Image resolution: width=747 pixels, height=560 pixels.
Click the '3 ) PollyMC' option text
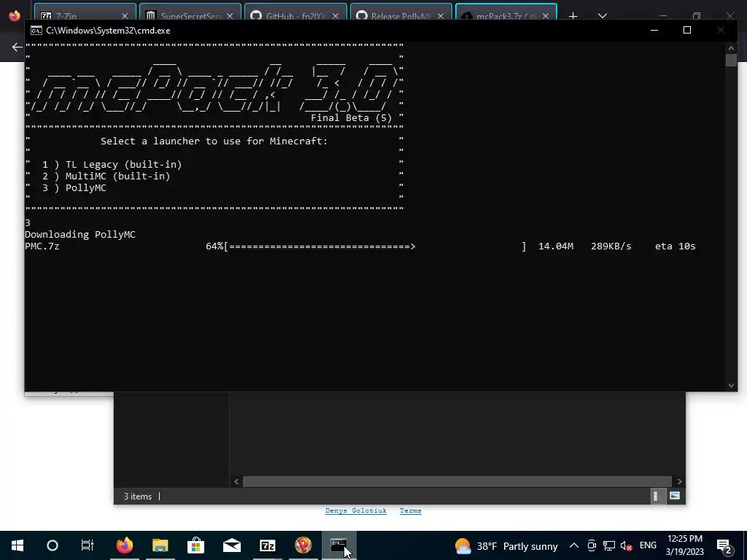click(74, 187)
